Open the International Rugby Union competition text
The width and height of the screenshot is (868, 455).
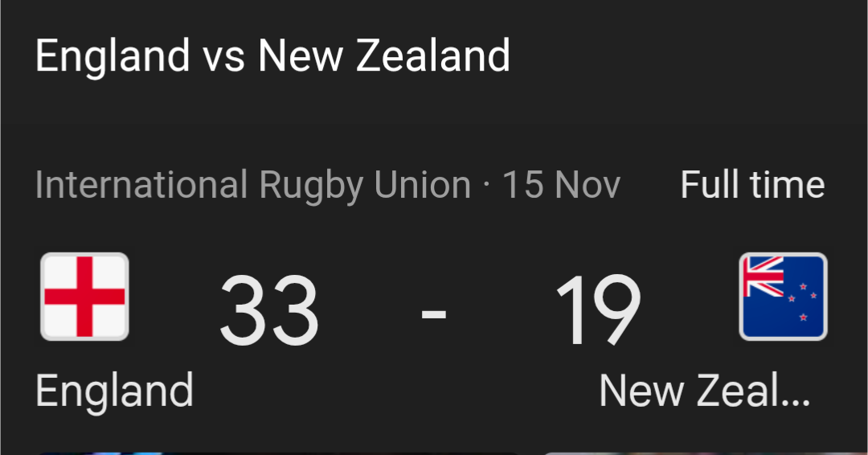coord(253,186)
